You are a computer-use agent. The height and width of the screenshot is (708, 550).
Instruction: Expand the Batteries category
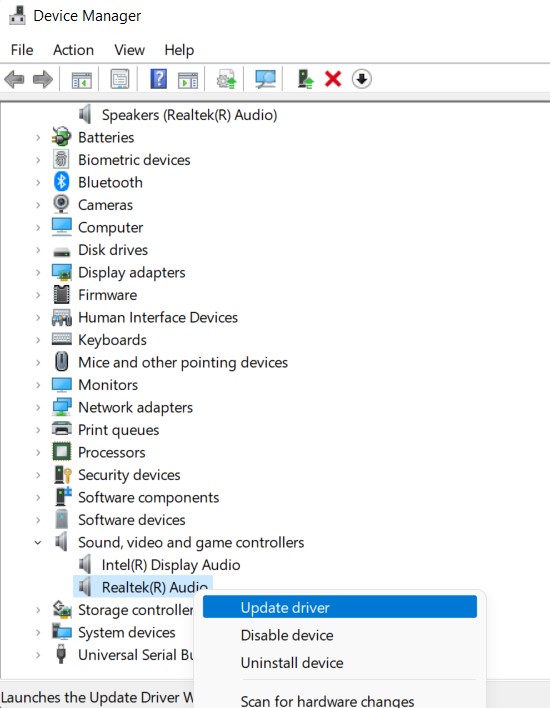38,138
